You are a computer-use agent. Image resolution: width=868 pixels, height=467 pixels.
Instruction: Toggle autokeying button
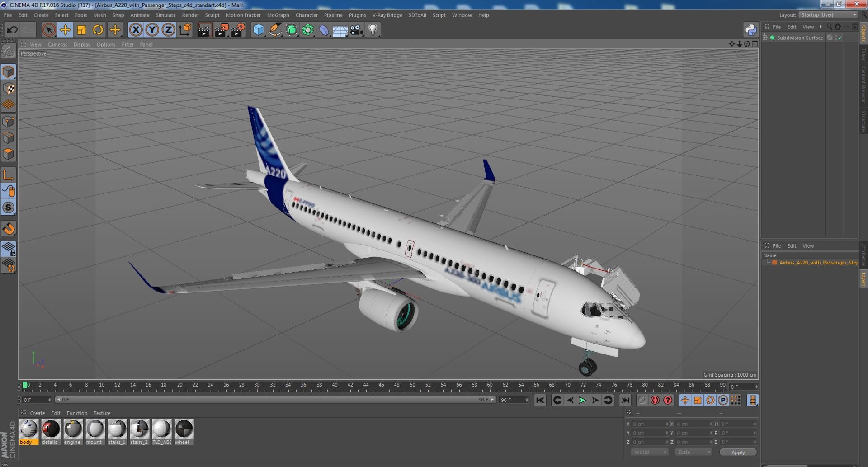tap(655, 400)
